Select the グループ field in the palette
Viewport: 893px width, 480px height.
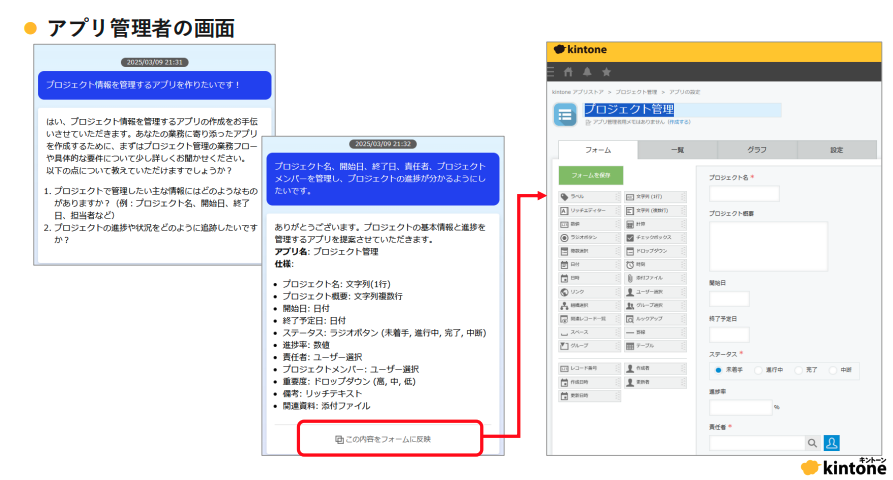click(589, 346)
